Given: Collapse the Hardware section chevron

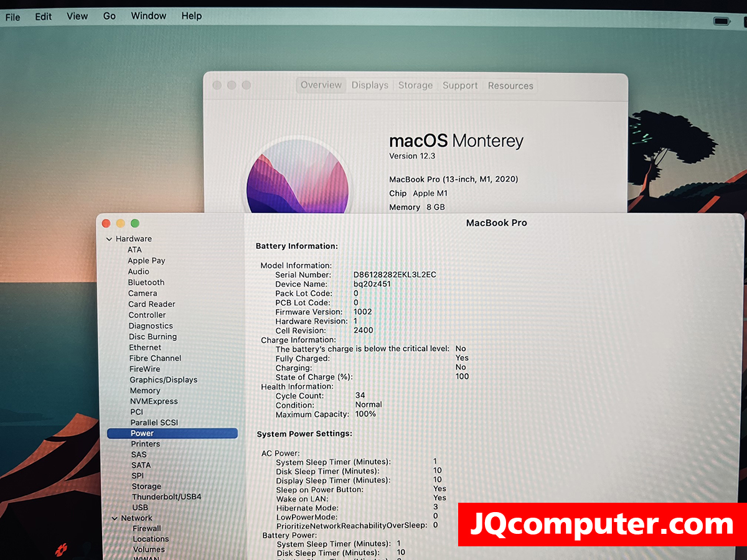Looking at the screenshot, I should click(x=109, y=239).
